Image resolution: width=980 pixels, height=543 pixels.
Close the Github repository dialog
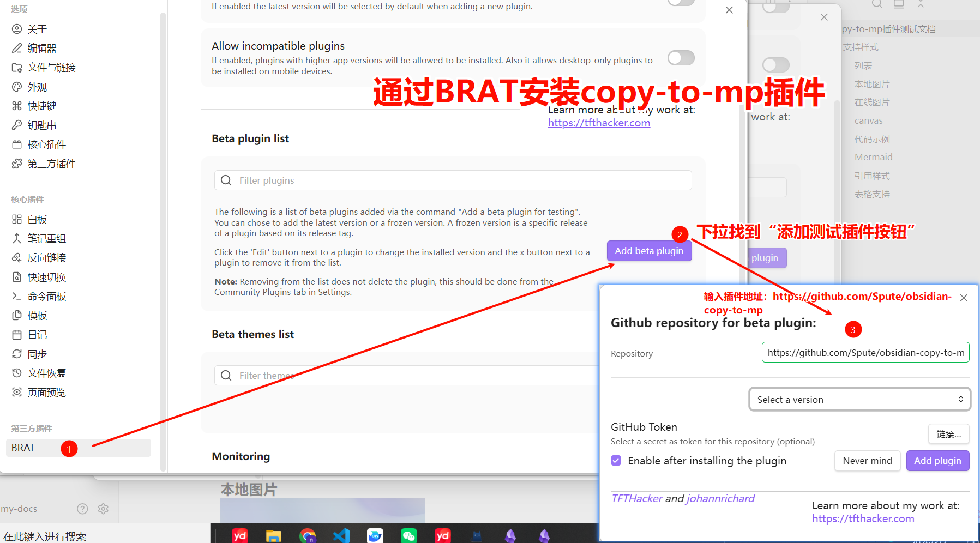[x=964, y=298]
